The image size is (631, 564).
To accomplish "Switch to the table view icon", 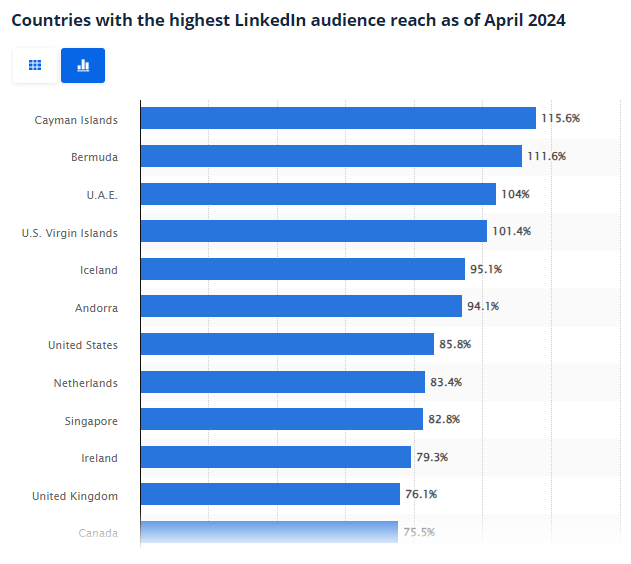I will 35,65.
